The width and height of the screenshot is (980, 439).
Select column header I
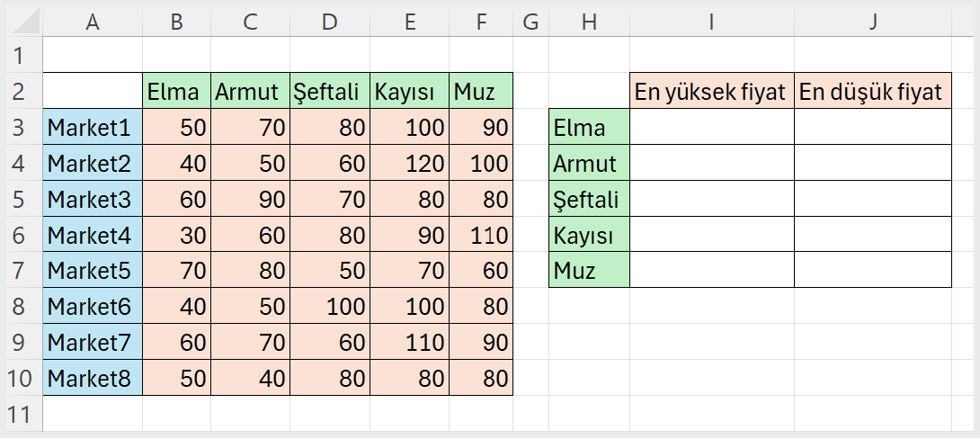711,22
